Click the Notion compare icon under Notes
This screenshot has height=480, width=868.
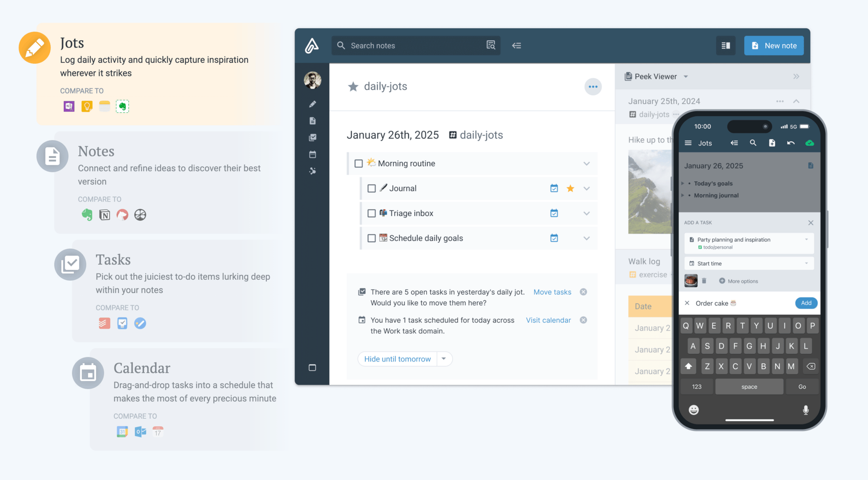(x=104, y=215)
